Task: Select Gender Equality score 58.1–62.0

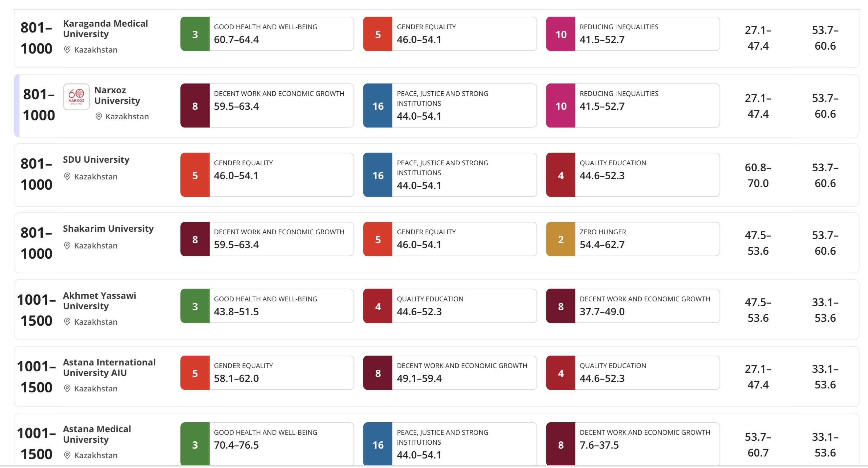Action: tap(236, 378)
